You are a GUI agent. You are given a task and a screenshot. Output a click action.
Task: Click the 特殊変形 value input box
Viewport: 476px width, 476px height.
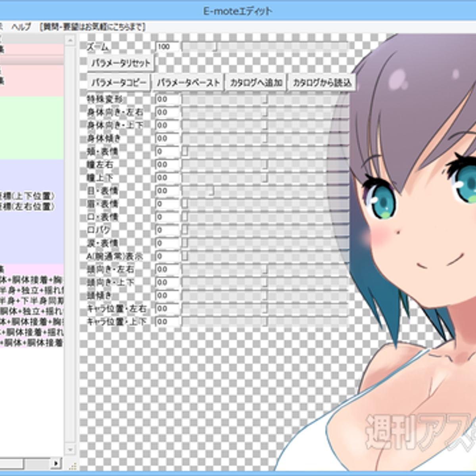pyautogui.click(x=167, y=99)
